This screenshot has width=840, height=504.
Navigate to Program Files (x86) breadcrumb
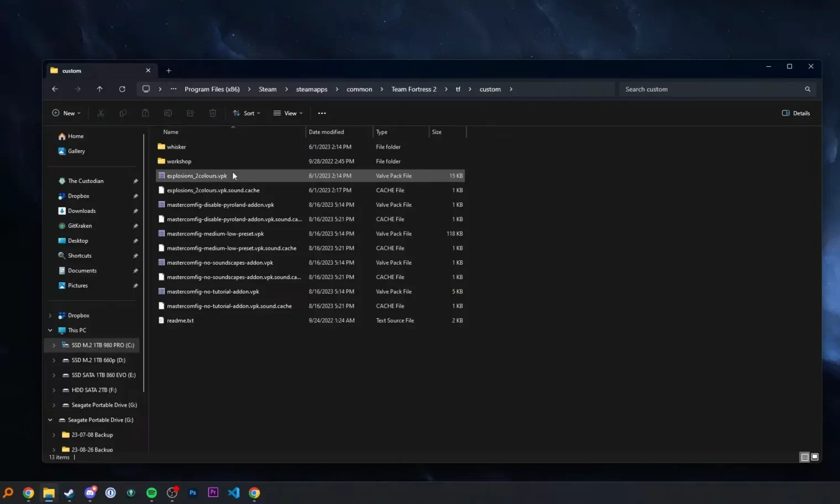pyautogui.click(x=212, y=89)
